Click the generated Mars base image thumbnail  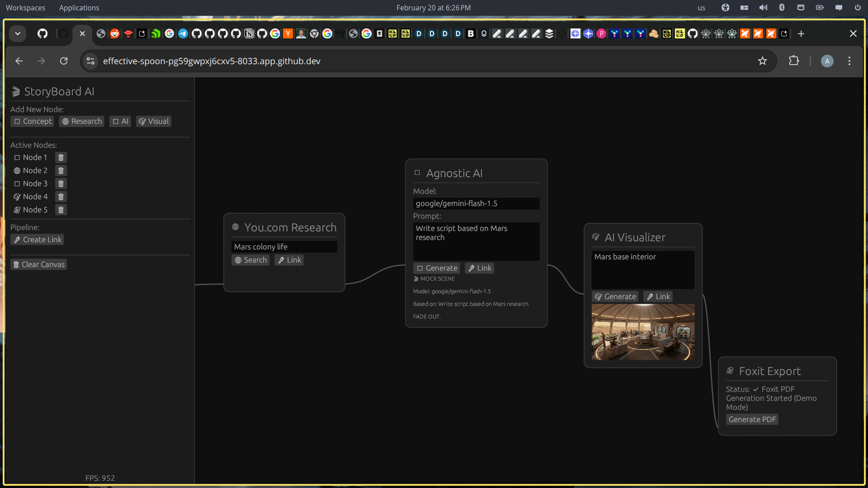point(642,332)
